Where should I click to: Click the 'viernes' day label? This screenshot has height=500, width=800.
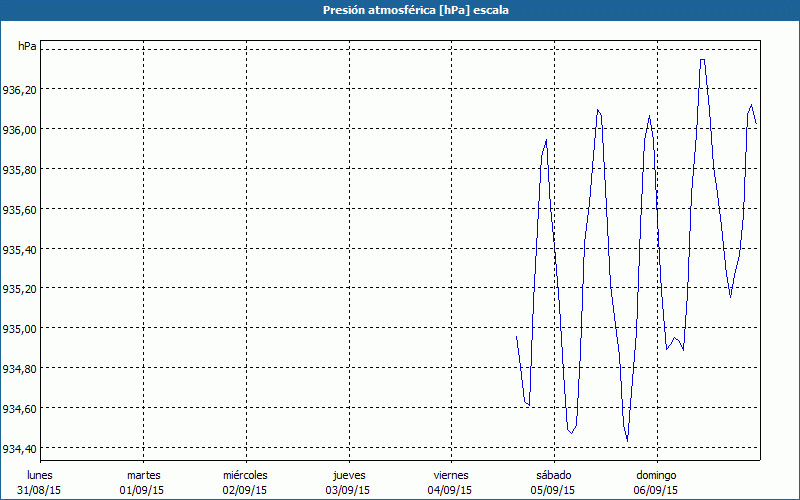click(x=451, y=474)
